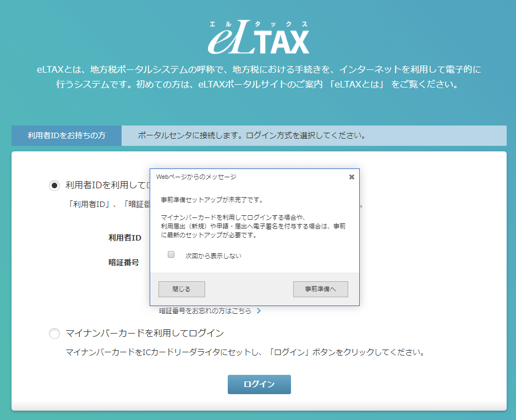Click the orange chevron beside こちら

tap(259, 310)
